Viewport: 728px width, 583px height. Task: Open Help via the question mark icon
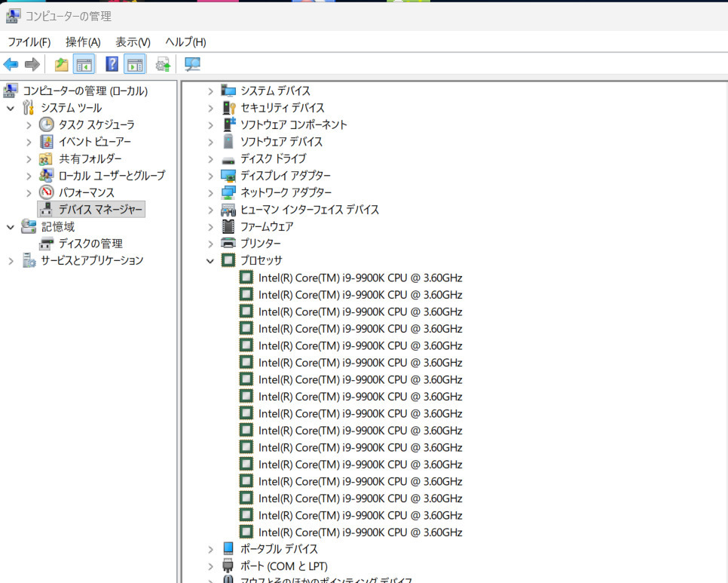112,65
